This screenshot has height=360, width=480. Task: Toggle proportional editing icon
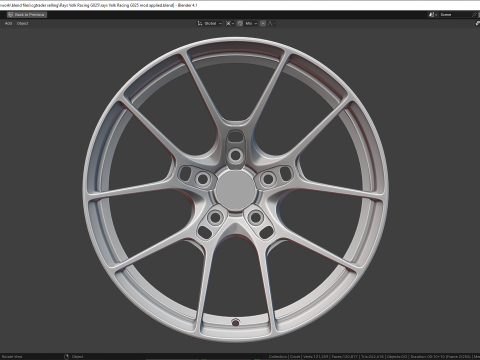tap(263, 23)
